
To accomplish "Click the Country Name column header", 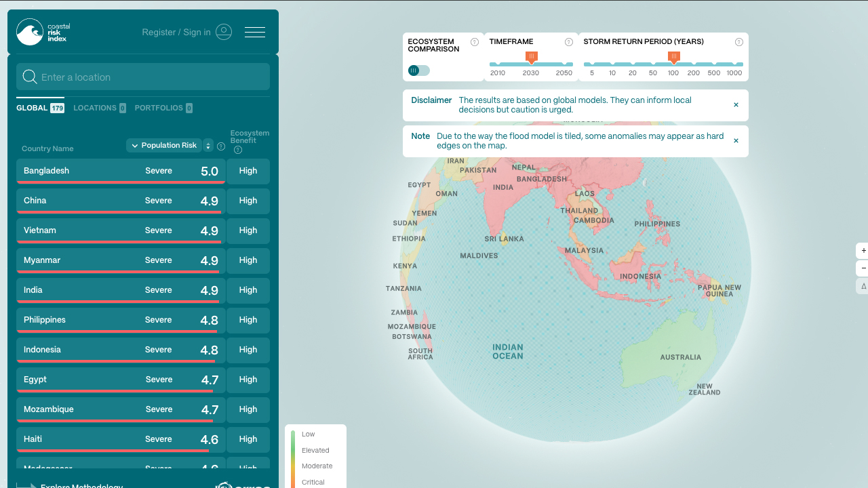I will [x=47, y=148].
